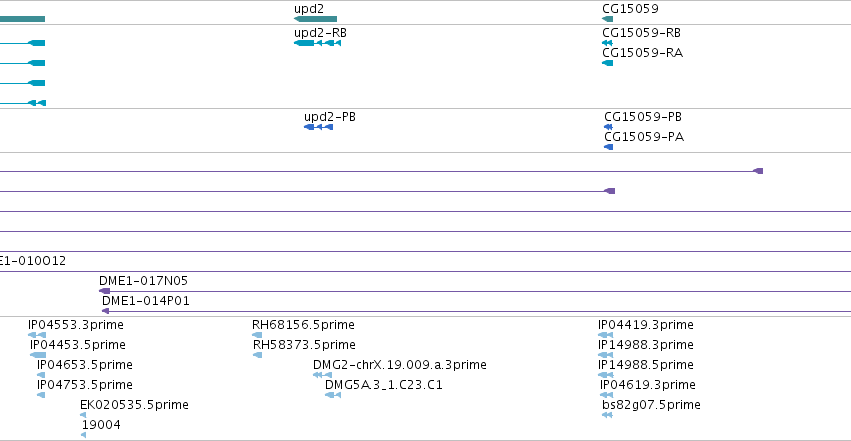Select the upd2 gene label
851x441 pixels.
point(309,9)
